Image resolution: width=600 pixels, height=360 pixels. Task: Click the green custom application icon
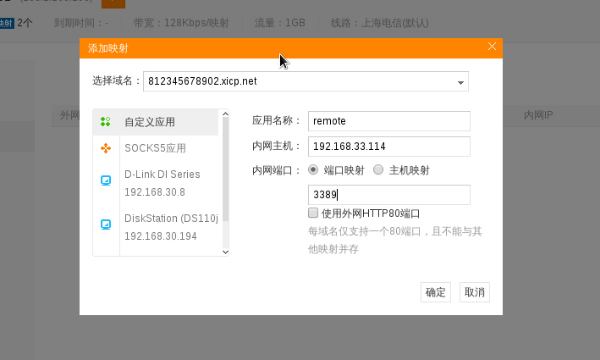105,122
